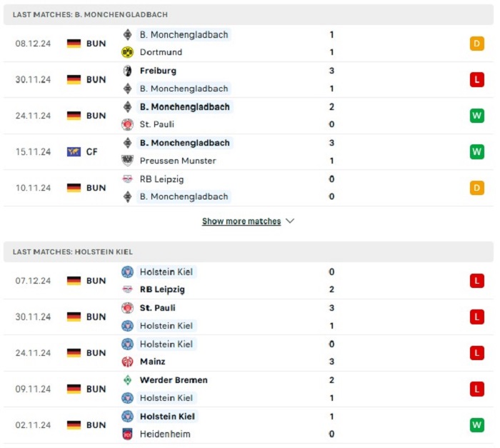Select the Werder Bremen team name
This screenshot has width=500, height=448.
click(x=174, y=380)
